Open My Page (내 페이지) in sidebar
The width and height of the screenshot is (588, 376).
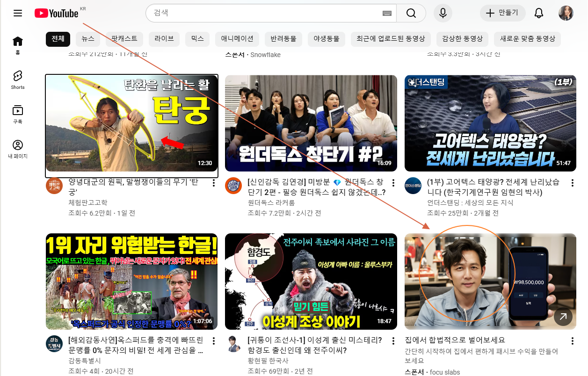click(x=18, y=149)
